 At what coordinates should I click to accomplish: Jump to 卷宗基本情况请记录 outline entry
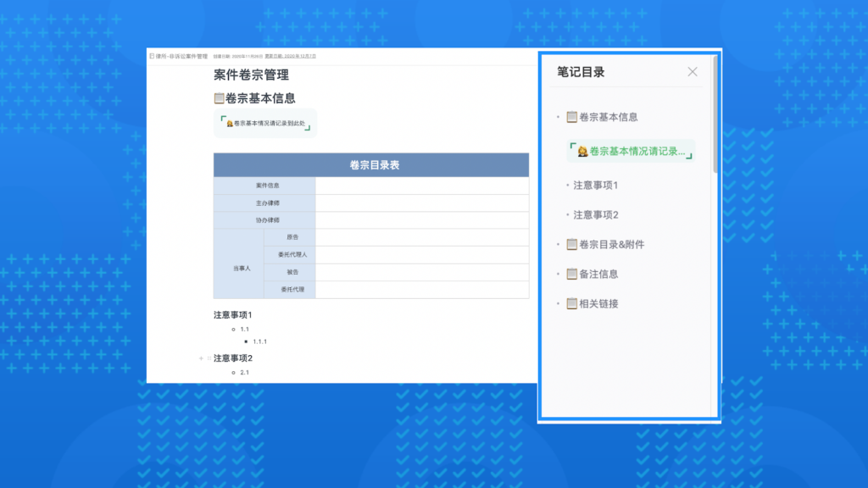click(x=631, y=151)
